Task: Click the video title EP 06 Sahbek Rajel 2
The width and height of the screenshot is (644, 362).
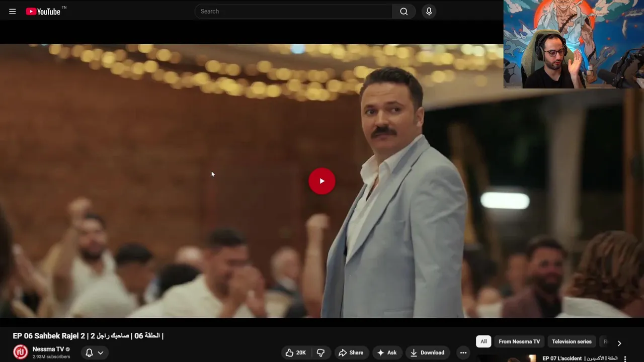Action: (88, 335)
